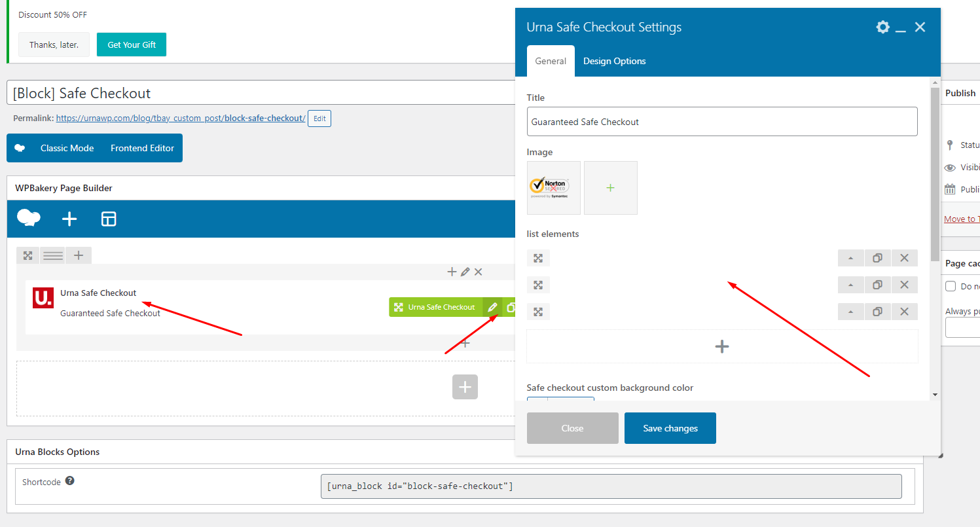This screenshot has height=527, width=980.
Task: Expand the third list element
Action: click(x=851, y=312)
